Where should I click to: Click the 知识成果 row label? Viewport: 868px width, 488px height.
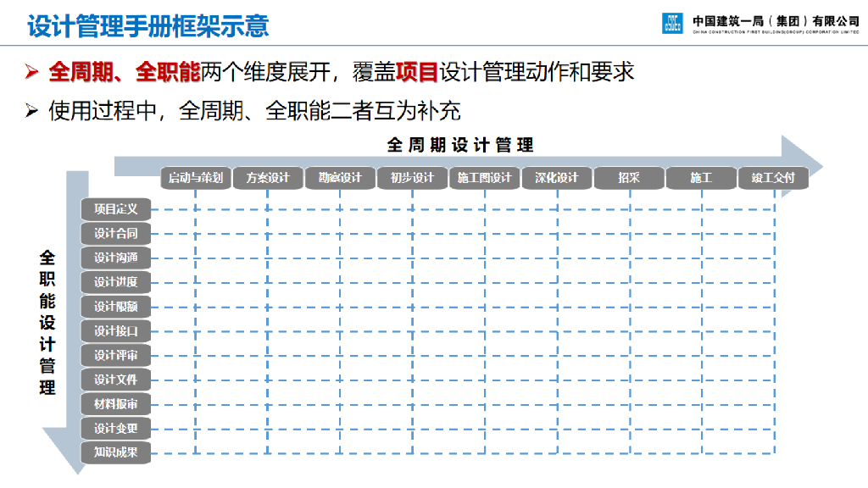115,452
